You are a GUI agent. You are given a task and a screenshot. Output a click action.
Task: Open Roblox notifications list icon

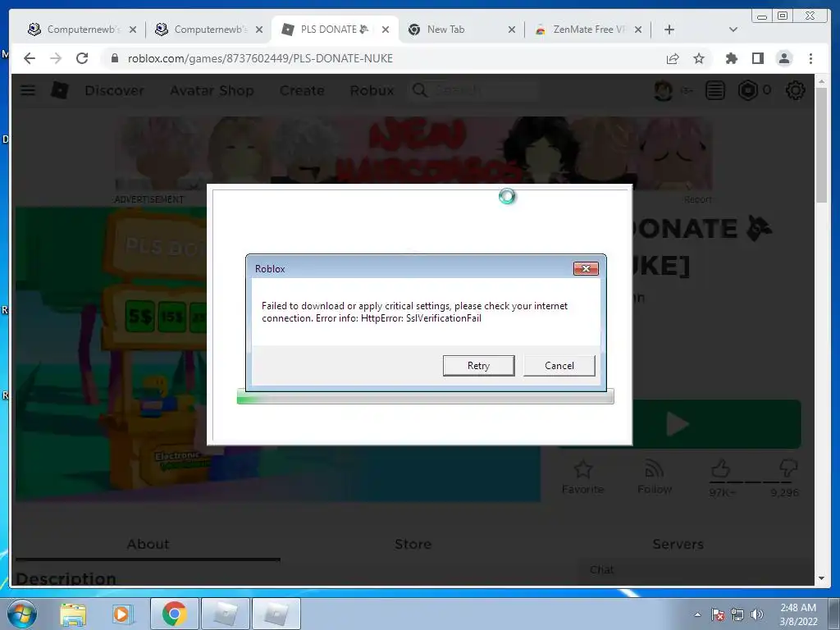click(x=715, y=90)
